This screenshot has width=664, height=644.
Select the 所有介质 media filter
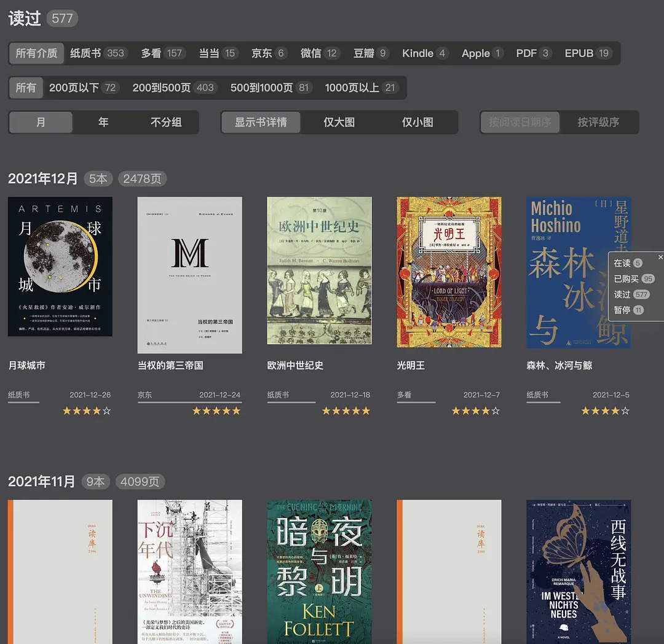(36, 53)
